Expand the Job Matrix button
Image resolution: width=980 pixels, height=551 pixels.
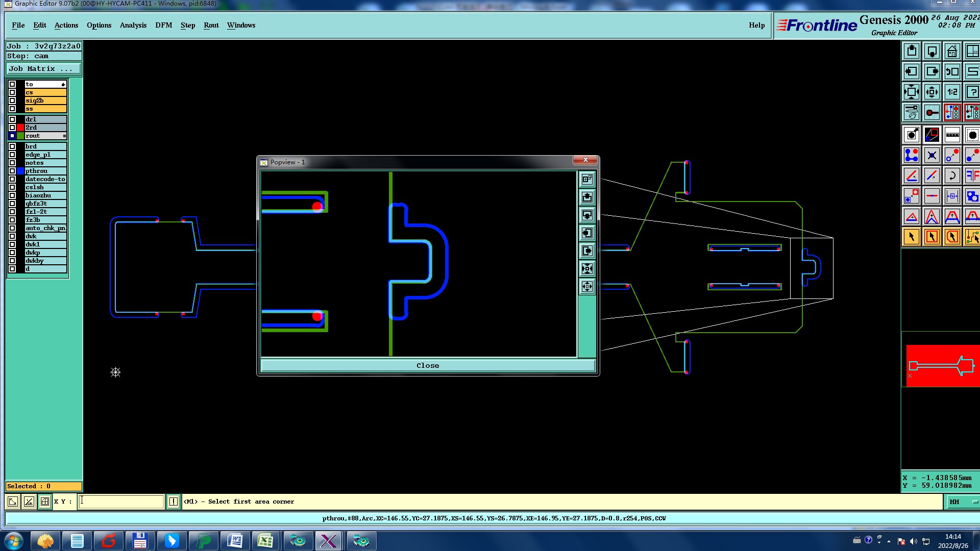(43, 69)
